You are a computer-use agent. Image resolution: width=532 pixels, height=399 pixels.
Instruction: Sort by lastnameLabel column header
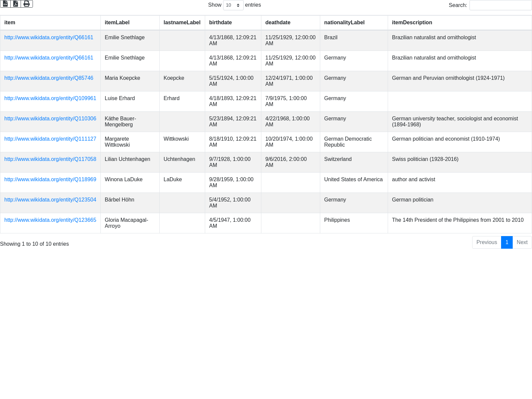coord(182,23)
